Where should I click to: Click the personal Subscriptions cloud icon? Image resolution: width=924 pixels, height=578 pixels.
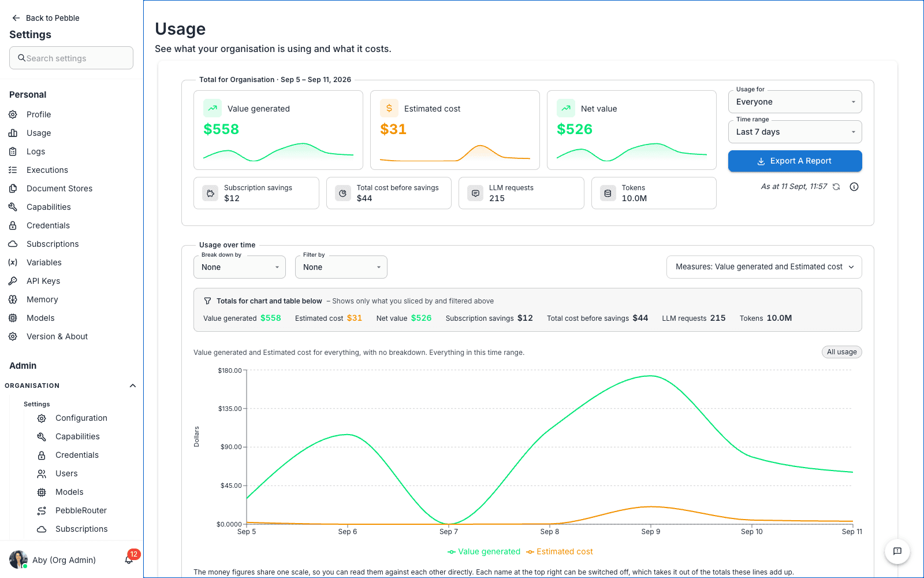coord(13,244)
